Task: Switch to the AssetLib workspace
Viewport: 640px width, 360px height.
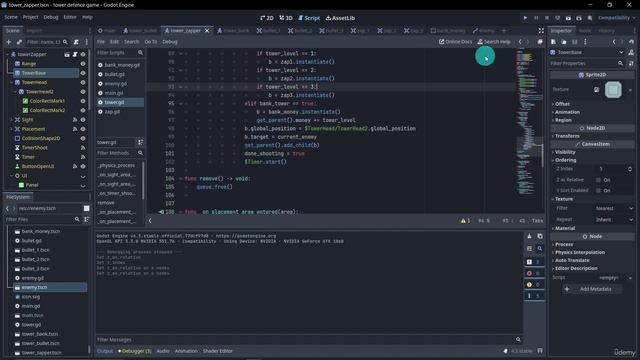Action: (340, 18)
